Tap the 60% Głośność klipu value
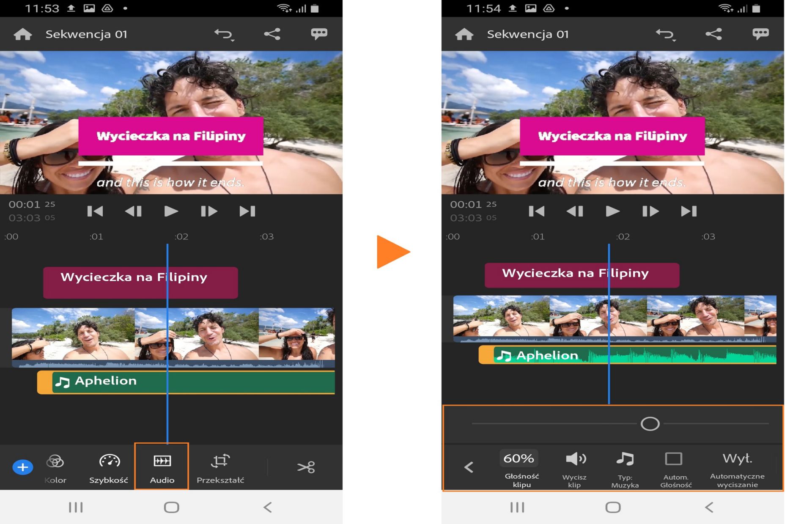 point(519,459)
